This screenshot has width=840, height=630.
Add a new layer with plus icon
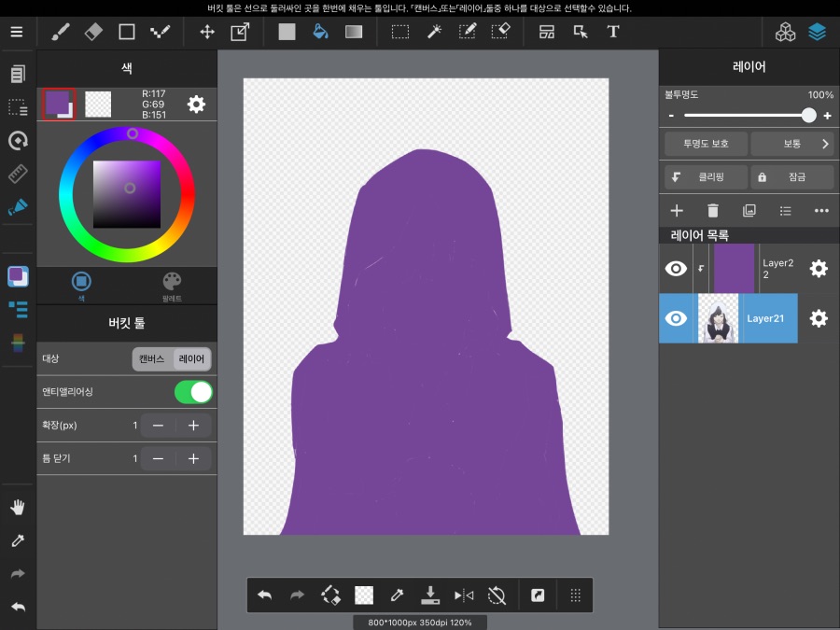(678, 211)
